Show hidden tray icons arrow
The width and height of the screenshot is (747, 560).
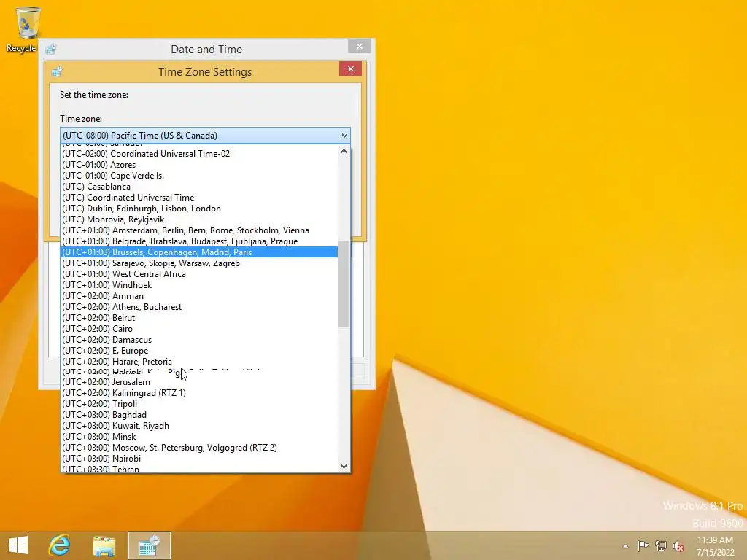tap(625, 546)
